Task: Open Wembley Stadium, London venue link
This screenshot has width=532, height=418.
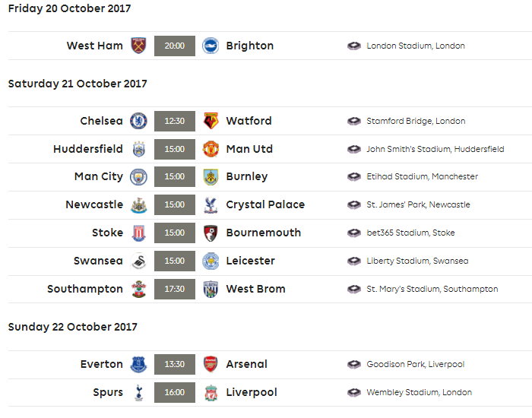Action: (x=419, y=393)
